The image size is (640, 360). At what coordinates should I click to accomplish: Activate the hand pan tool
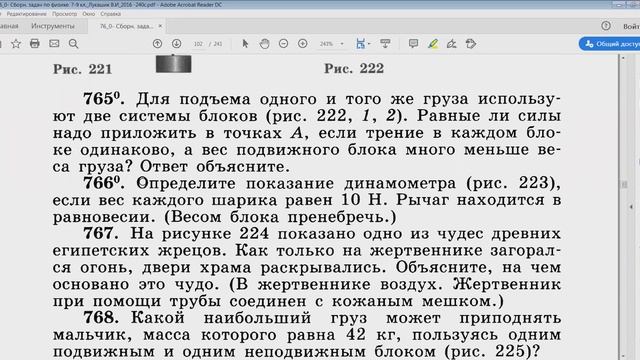coord(264,44)
